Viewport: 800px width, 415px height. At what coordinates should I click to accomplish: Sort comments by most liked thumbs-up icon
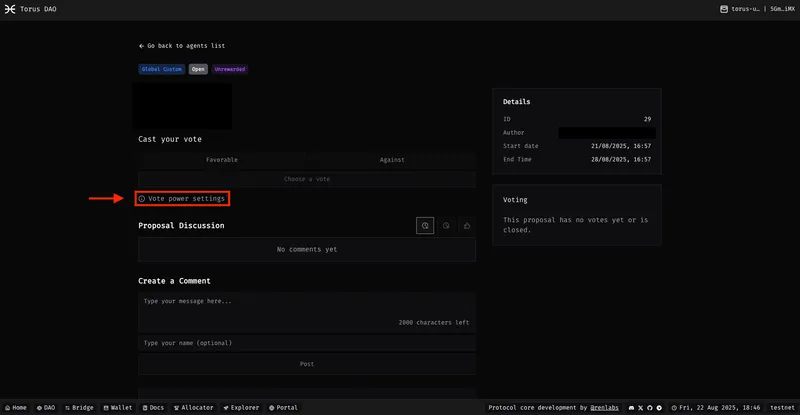coord(466,226)
